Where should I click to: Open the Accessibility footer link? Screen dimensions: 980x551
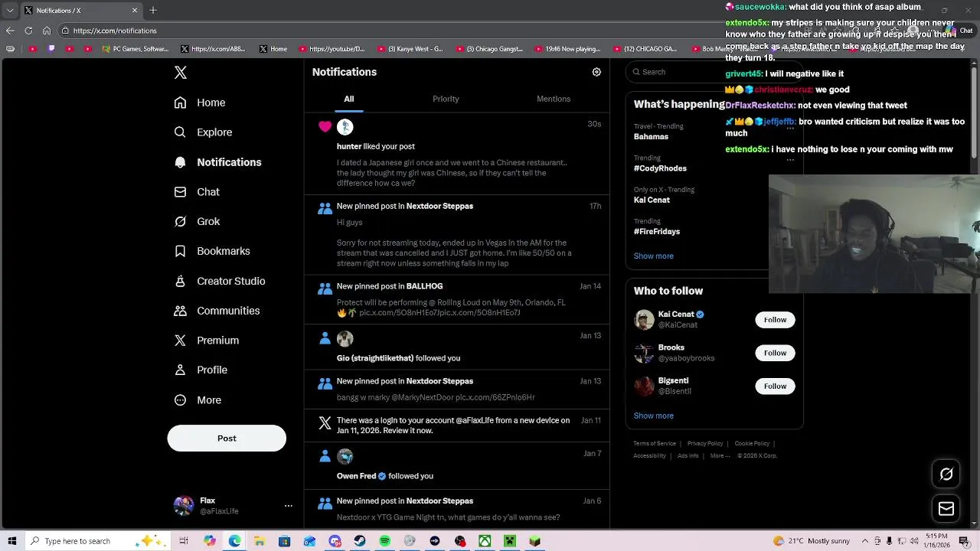(649, 456)
